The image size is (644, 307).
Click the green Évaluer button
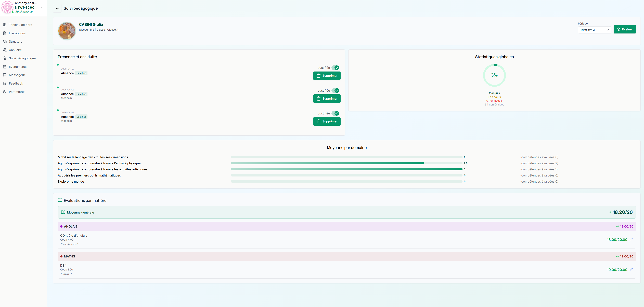[x=624, y=29]
